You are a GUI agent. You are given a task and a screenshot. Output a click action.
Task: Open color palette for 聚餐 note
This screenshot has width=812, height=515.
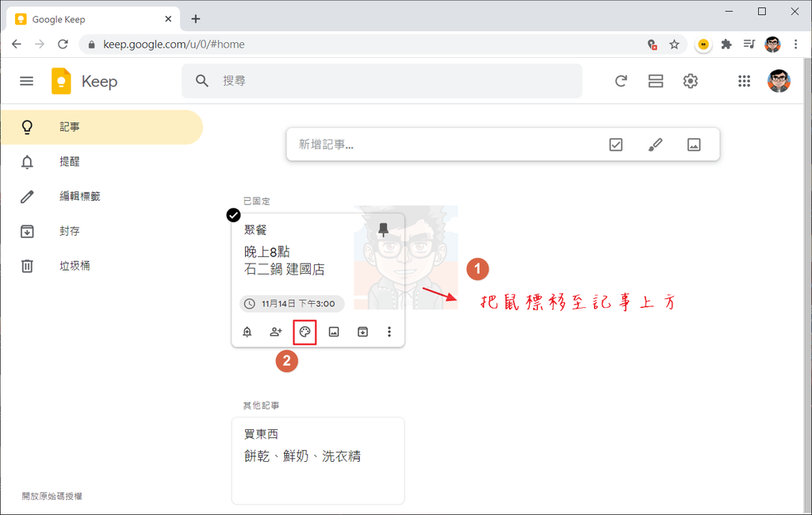[x=304, y=332]
